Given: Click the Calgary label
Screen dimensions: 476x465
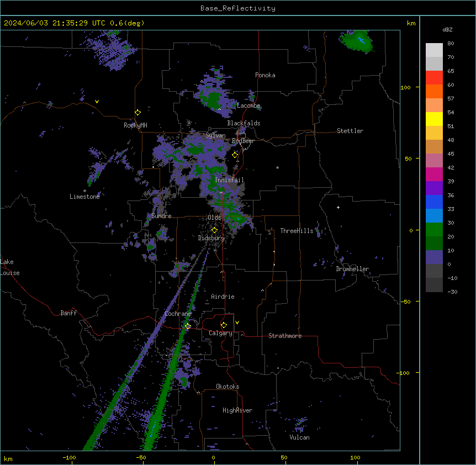Looking at the screenshot, I should tap(220, 333).
